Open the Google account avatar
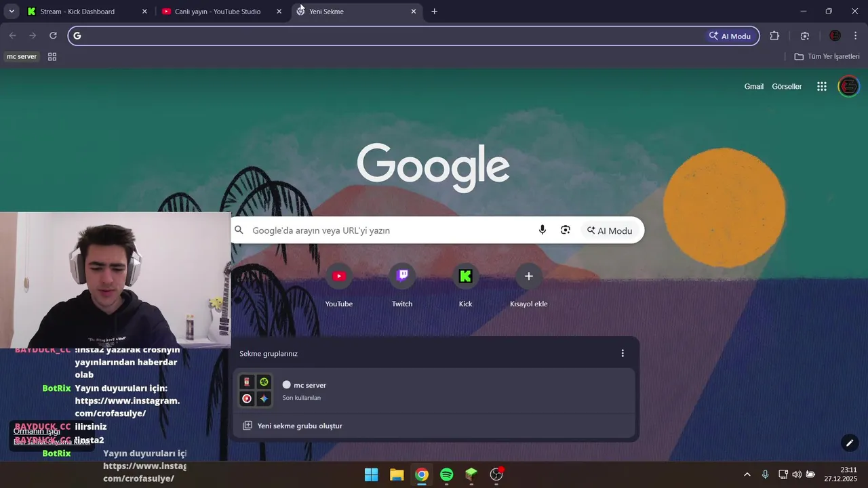The image size is (868, 488). coord(849,86)
